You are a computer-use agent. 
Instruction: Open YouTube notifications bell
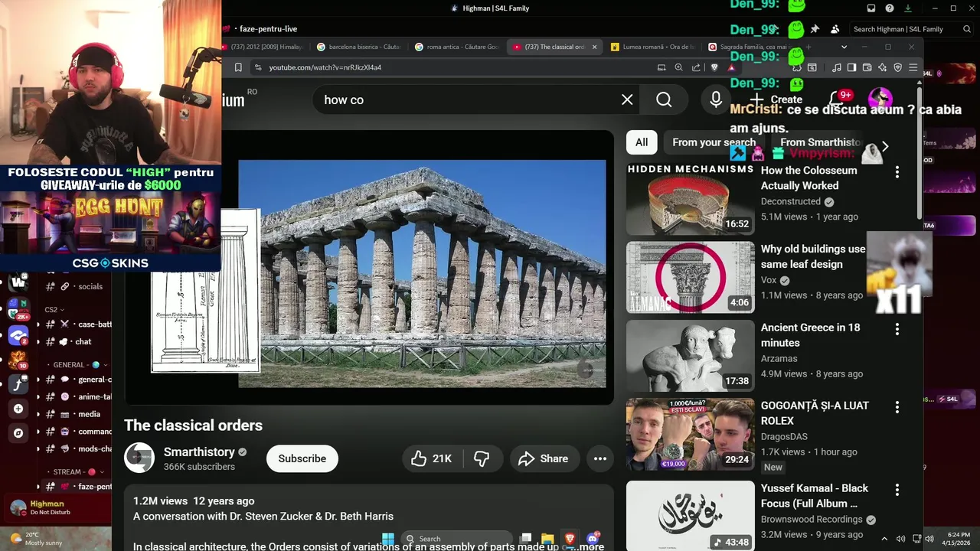coord(836,99)
